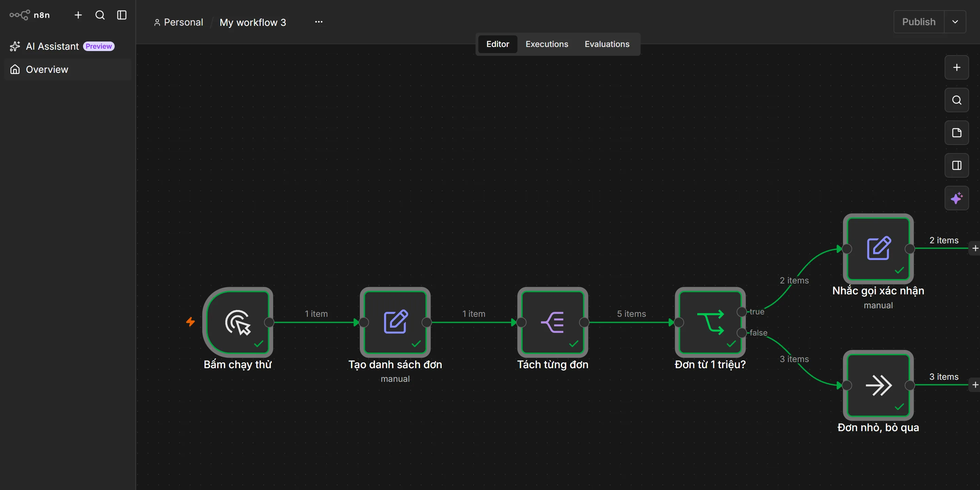
Task: Click the 2 items label on true branch
Action: tap(794, 280)
